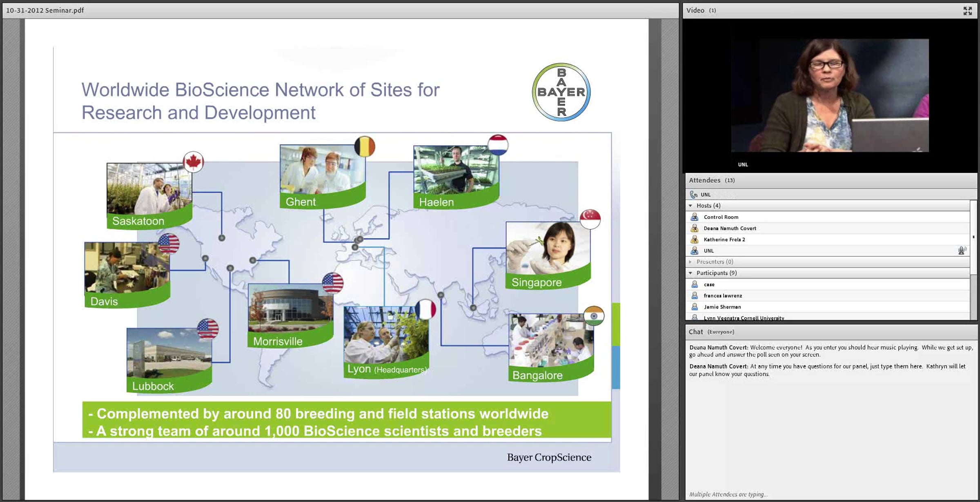This screenshot has width=980, height=502.
Task: Click the Singapore flag badge
Action: pos(590,219)
